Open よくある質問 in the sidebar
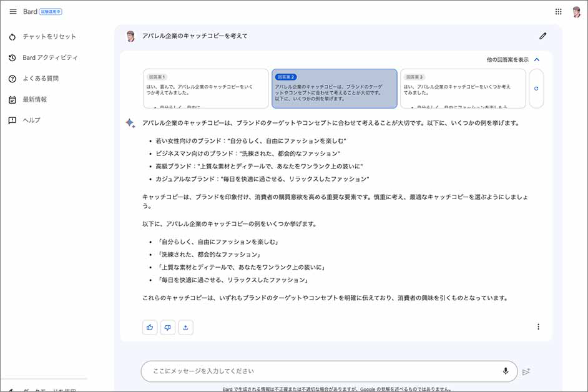Viewport: 588px width, 392px height. (x=41, y=79)
